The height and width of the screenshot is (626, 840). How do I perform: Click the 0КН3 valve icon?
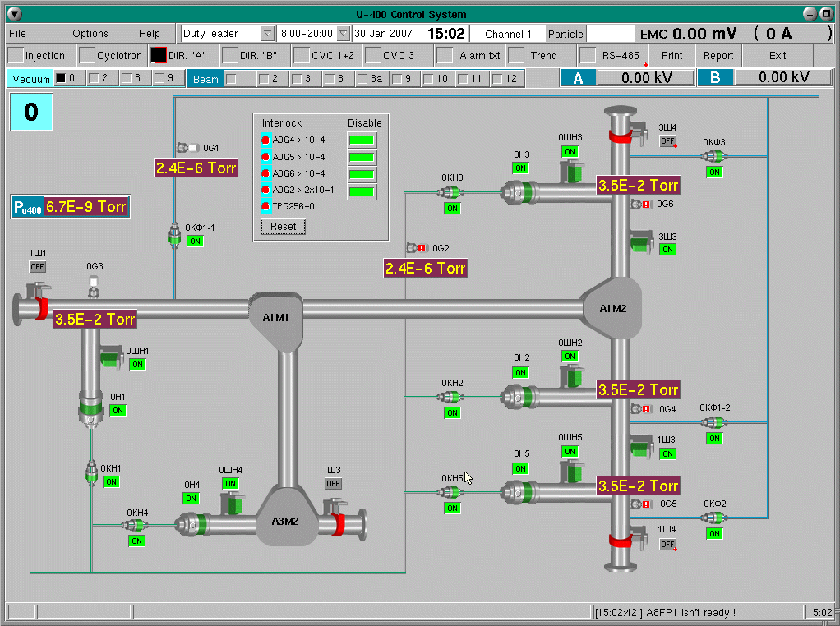(x=451, y=193)
